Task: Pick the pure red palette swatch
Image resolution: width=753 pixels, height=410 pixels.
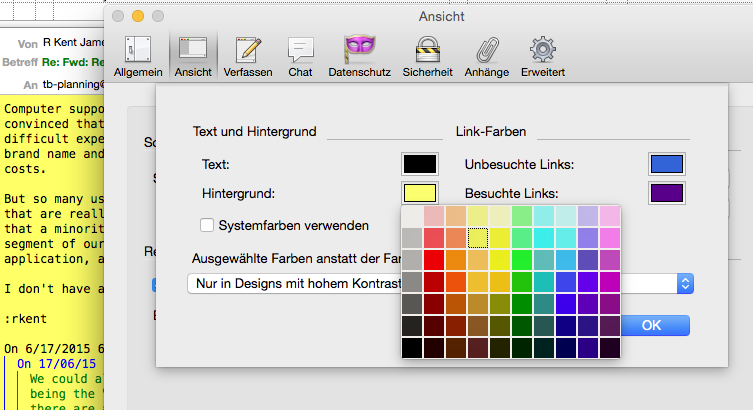Action: click(434, 260)
